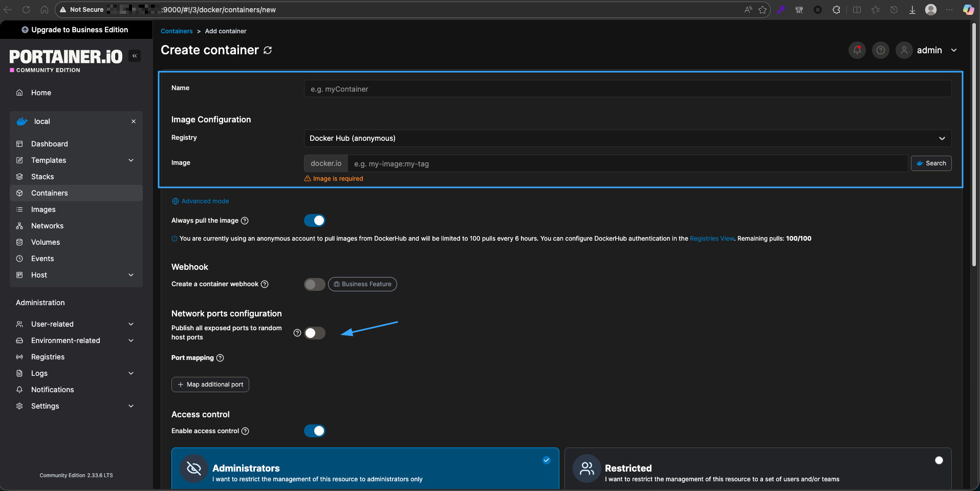This screenshot has width=980, height=491.
Task: Open the Registries View link
Action: click(x=711, y=239)
